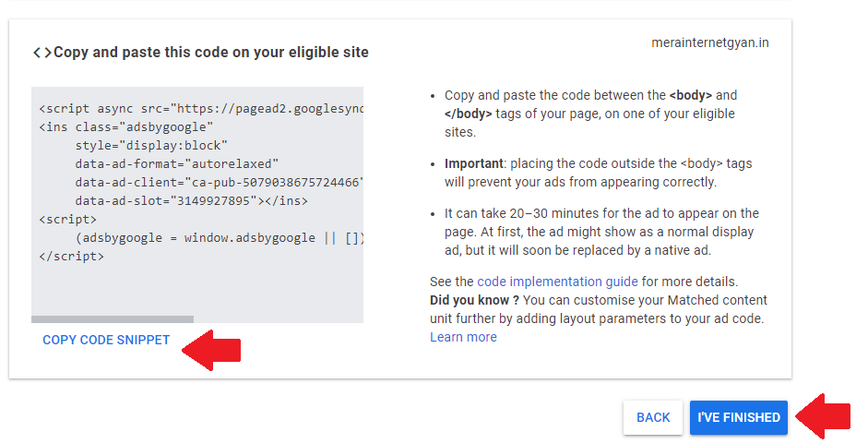Click the code brackets icon in the heading

[x=42, y=53]
